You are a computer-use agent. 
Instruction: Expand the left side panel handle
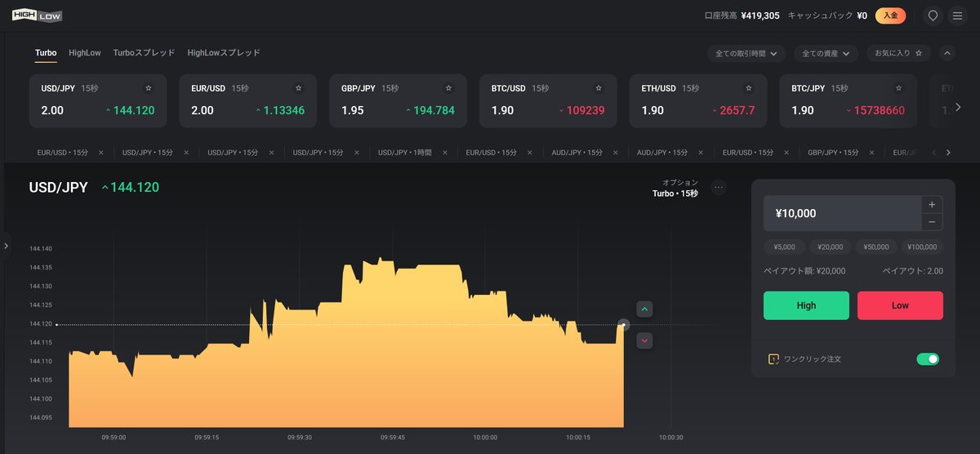pyautogui.click(x=6, y=245)
